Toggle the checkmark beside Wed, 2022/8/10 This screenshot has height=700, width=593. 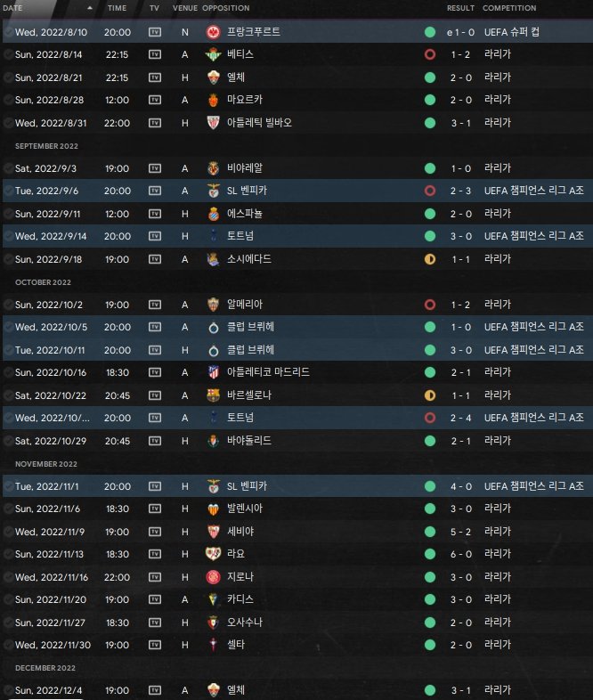tap(8, 32)
